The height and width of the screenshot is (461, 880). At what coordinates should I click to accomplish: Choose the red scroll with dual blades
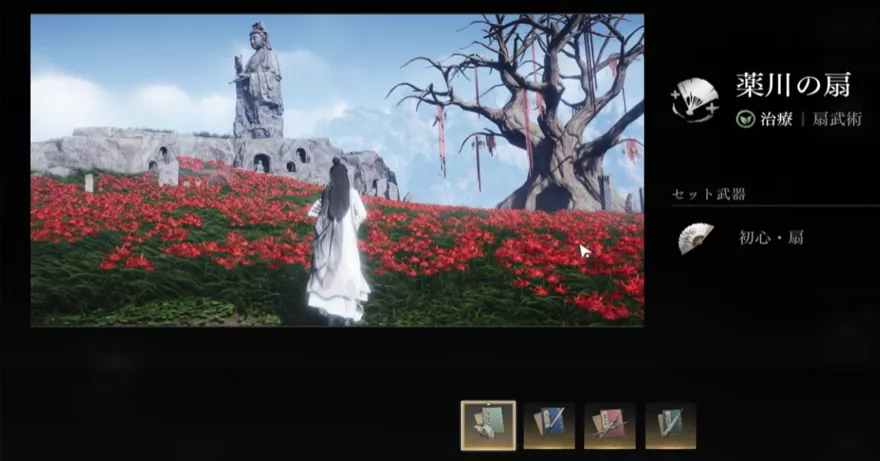coord(610,425)
